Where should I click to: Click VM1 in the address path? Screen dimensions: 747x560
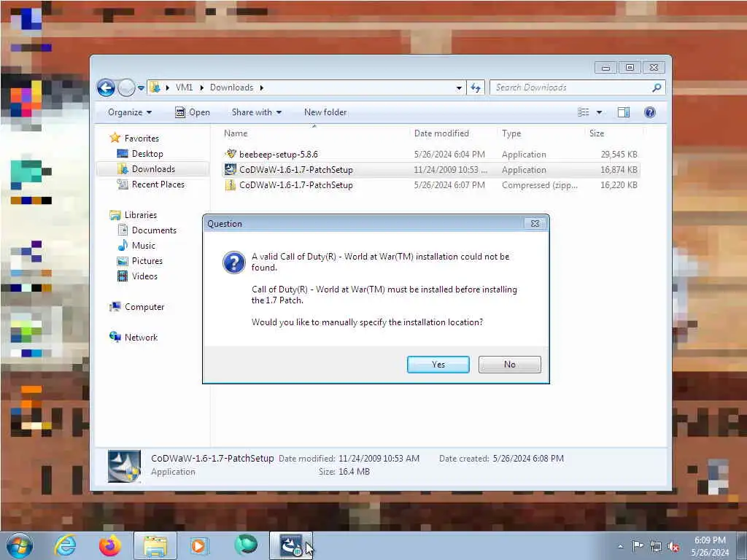pos(185,87)
